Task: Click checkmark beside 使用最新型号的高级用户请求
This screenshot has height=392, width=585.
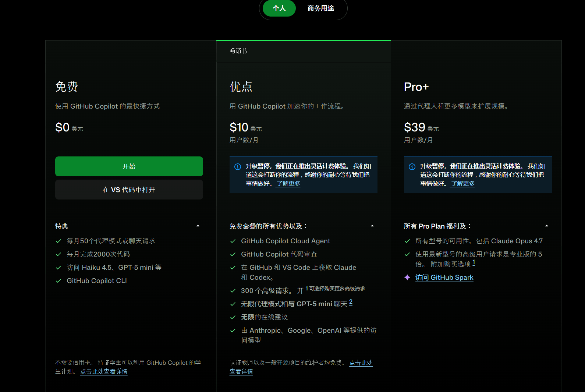Action: (x=407, y=254)
